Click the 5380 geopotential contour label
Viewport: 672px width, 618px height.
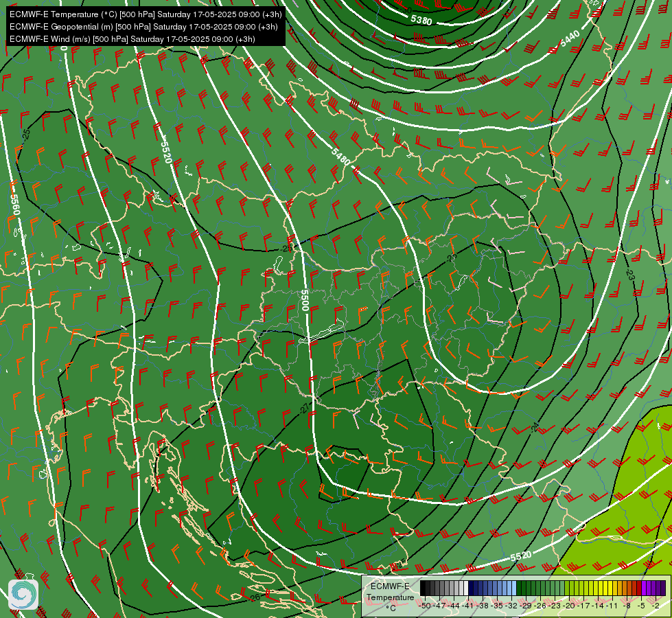pyautogui.click(x=421, y=20)
